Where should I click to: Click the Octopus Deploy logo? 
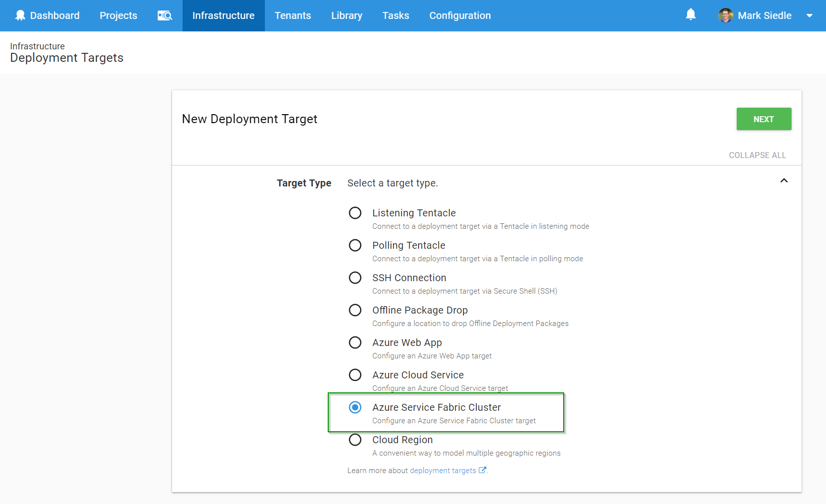(20, 14)
